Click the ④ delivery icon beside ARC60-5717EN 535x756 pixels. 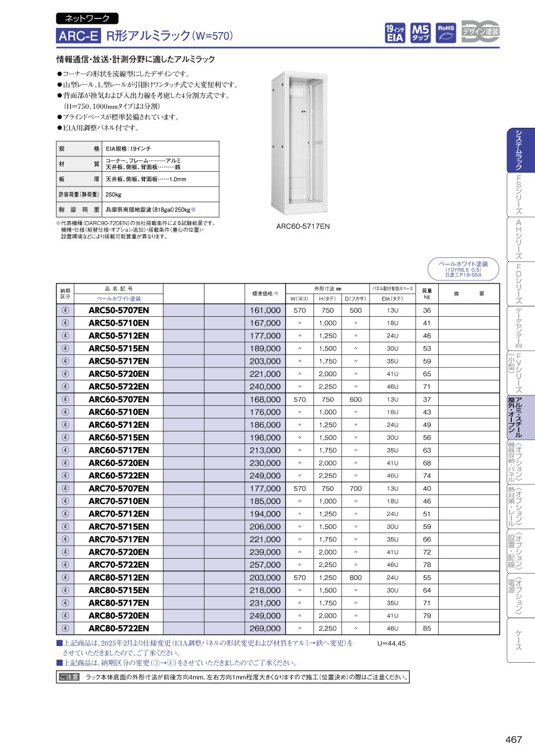[65, 450]
